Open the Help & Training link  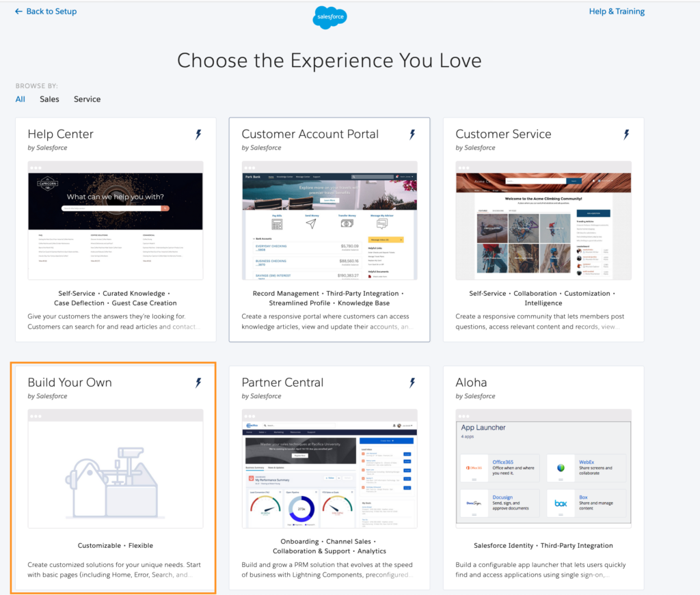pyautogui.click(x=616, y=11)
